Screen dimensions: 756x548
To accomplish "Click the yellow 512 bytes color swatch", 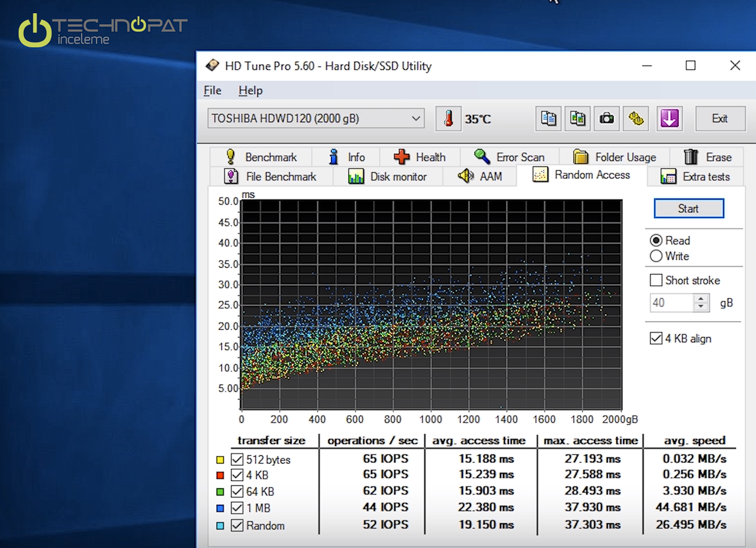I will click(x=220, y=460).
